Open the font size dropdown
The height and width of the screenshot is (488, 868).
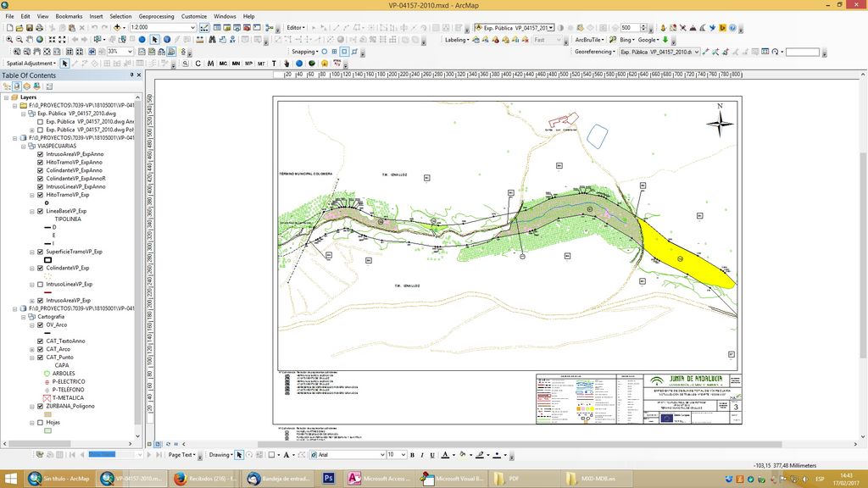coord(404,455)
